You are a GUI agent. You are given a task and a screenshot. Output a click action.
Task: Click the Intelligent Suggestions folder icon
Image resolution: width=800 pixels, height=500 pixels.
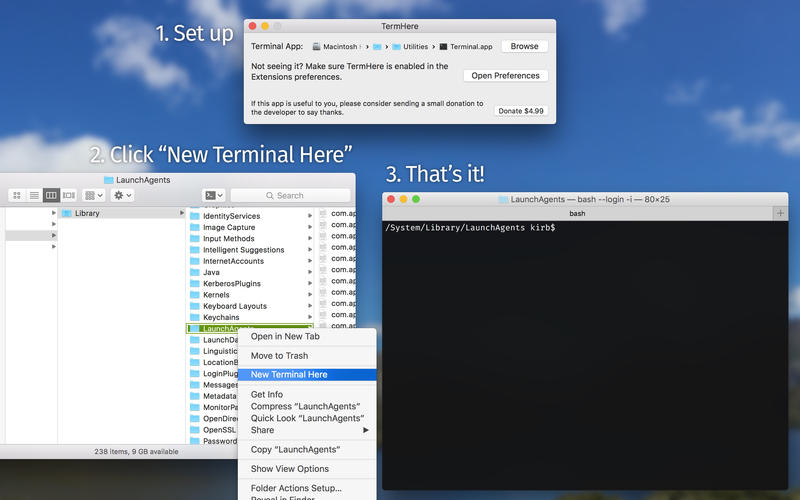194,249
